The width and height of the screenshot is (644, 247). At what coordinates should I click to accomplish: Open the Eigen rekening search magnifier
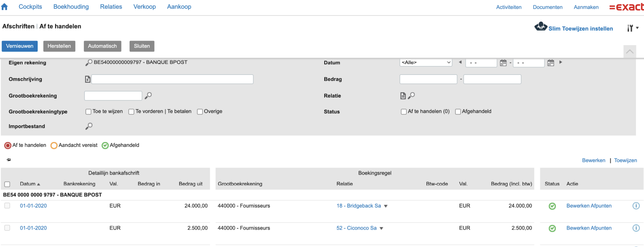88,62
